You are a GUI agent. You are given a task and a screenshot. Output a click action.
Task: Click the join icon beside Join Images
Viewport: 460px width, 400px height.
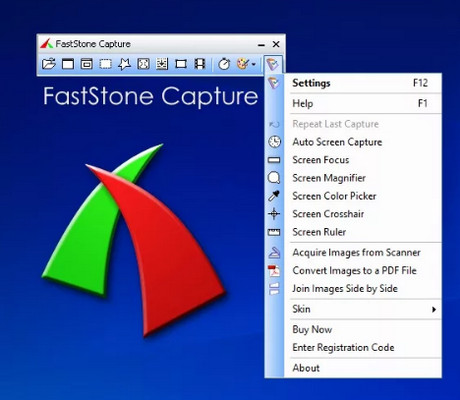click(274, 289)
